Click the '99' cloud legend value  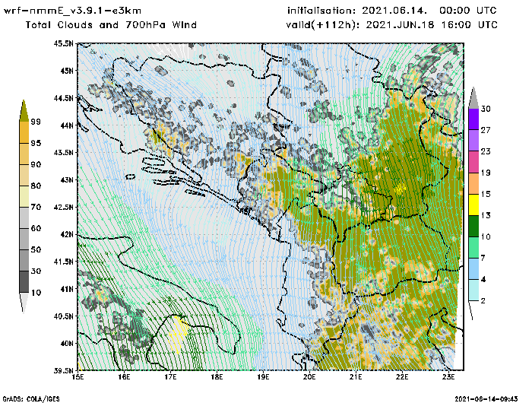pos(36,122)
